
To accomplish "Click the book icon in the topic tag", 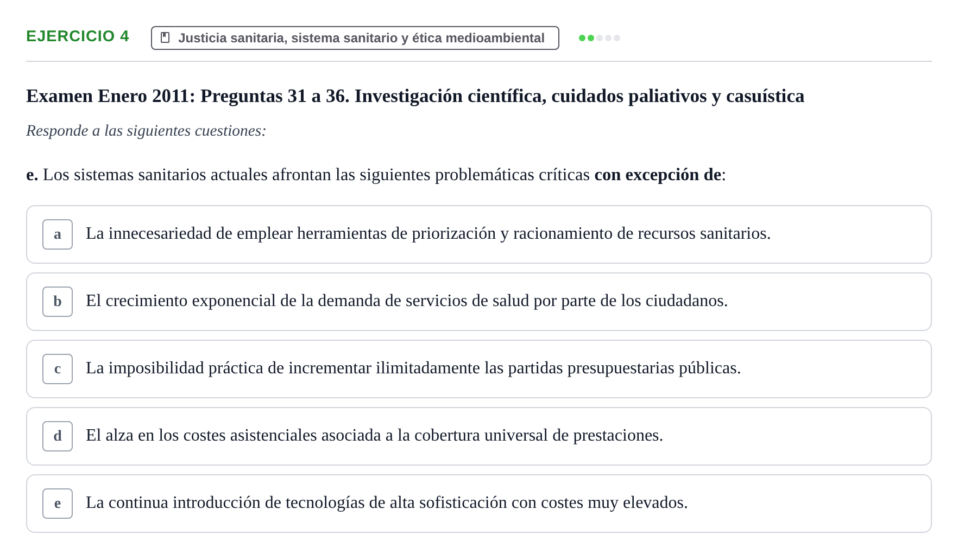I will tap(166, 38).
